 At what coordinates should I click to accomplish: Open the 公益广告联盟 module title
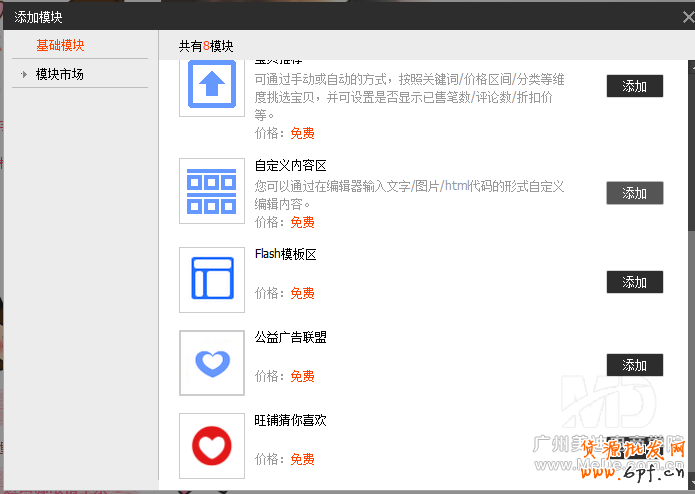(290, 338)
